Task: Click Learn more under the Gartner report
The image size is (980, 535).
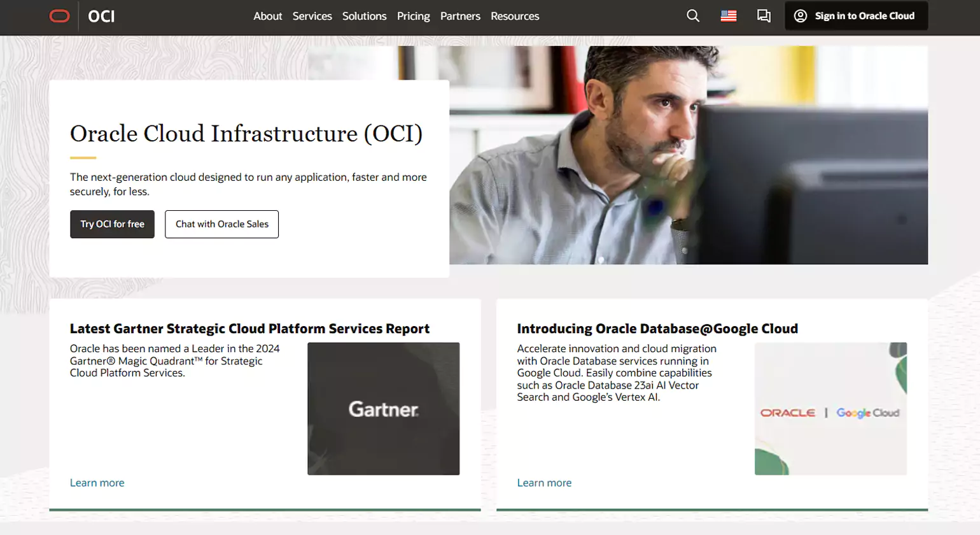Action: point(97,483)
